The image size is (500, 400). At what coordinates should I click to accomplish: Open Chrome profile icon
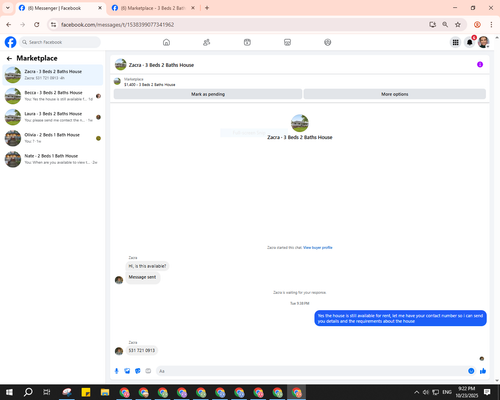pyautogui.click(x=477, y=25)
